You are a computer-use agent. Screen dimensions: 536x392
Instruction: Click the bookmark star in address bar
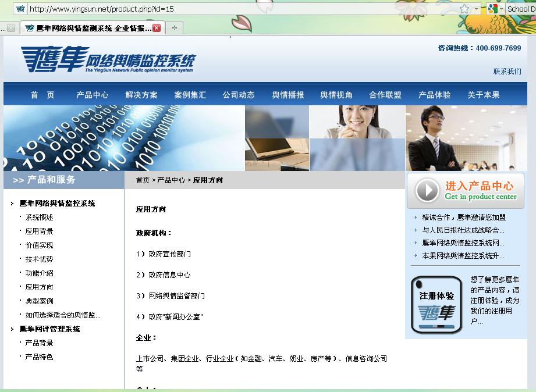464,9
